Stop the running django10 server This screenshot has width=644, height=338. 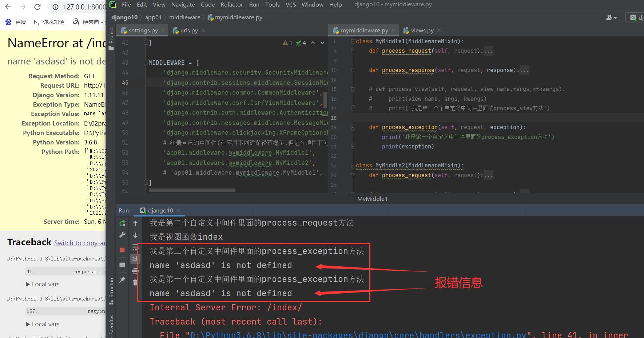(122, 250)
